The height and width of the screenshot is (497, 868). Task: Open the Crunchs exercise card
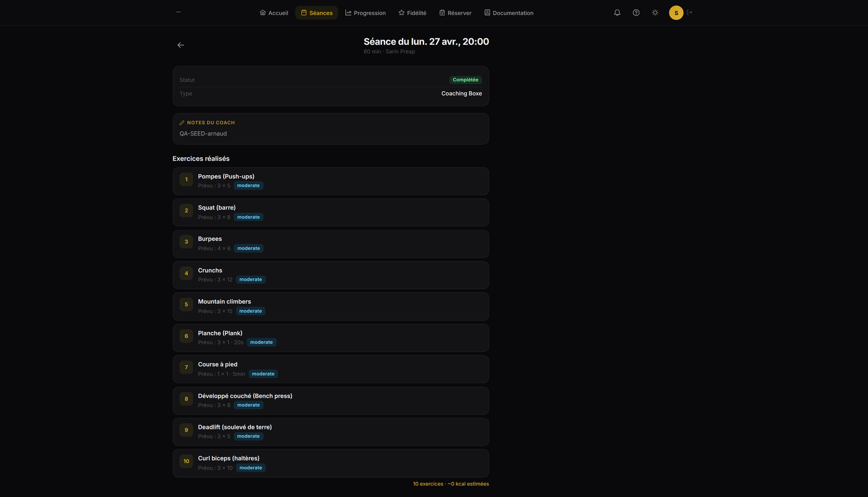(x=331, y=275)
